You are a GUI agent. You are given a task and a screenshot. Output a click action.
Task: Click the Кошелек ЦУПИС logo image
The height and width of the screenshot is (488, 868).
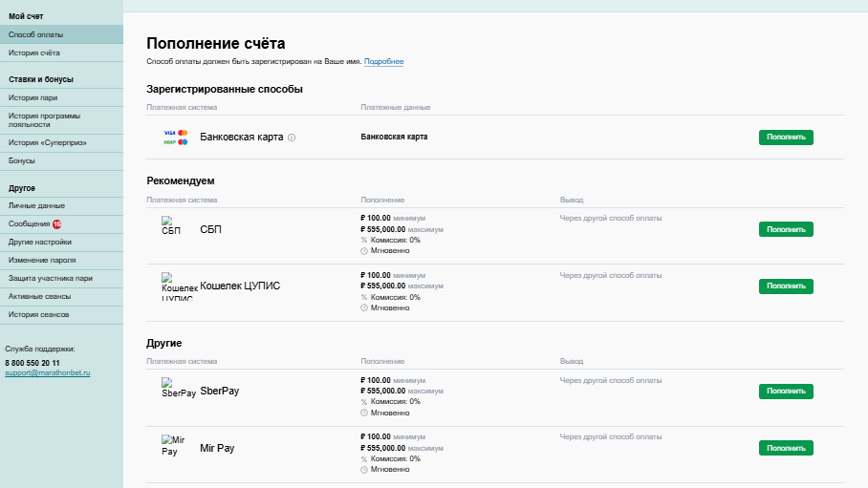(x=179, y=286)
